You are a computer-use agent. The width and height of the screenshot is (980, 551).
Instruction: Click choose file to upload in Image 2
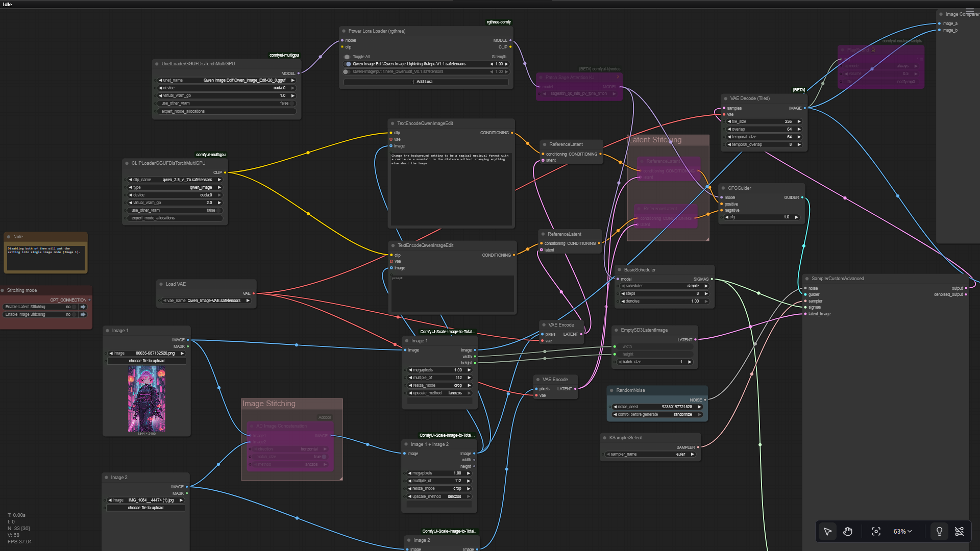(145, 508)
